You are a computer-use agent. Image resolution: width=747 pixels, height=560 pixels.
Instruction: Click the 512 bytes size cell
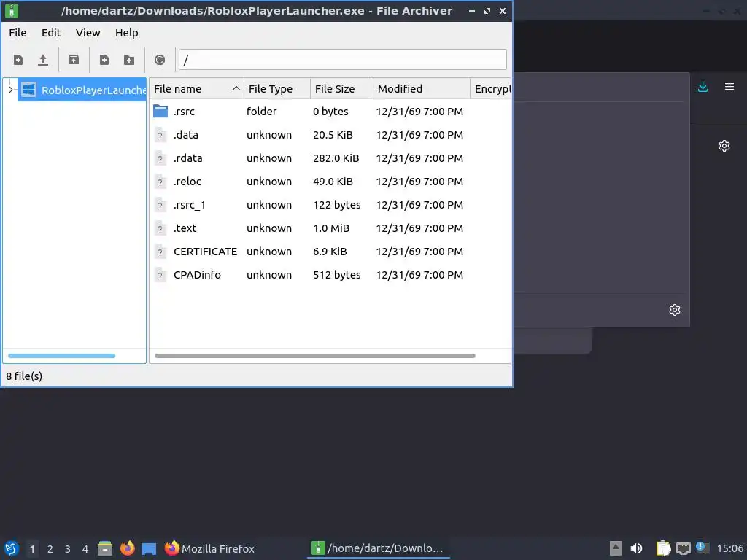(x=337, y=275)
